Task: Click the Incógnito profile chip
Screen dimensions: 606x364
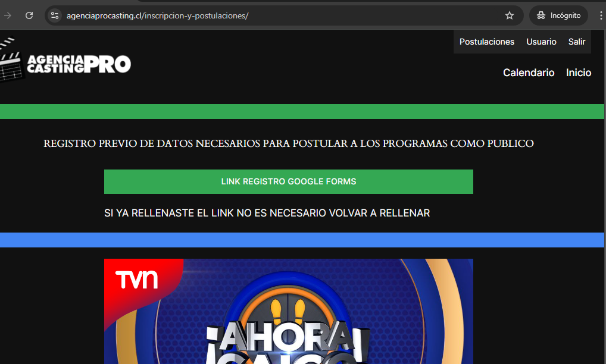Action: click(558, 15)
